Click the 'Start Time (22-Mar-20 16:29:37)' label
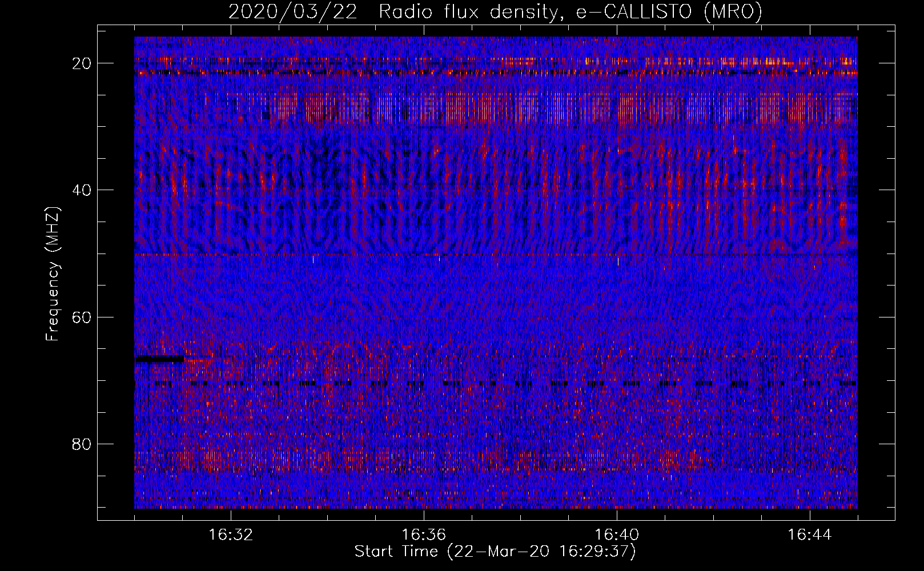The image size is (924, 571). point(495,552)
